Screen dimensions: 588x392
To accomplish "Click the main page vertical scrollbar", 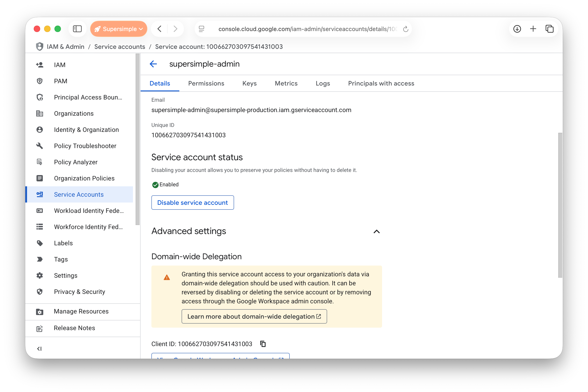I will pos(560,205).
